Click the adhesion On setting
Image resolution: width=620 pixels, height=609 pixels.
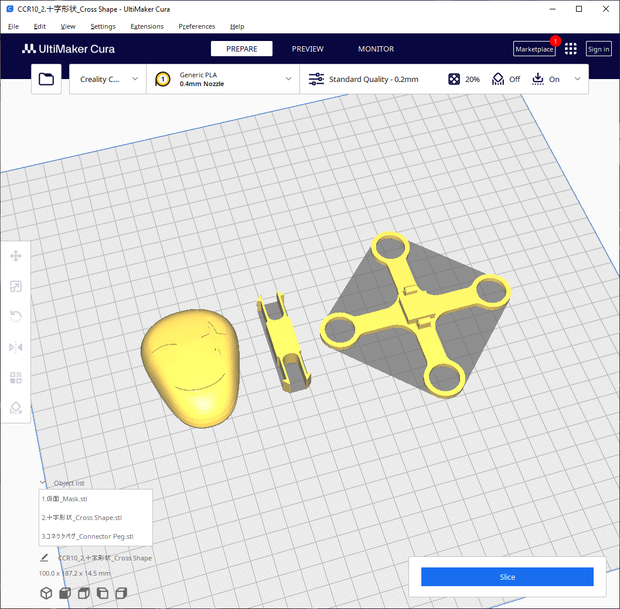(546, 79)
